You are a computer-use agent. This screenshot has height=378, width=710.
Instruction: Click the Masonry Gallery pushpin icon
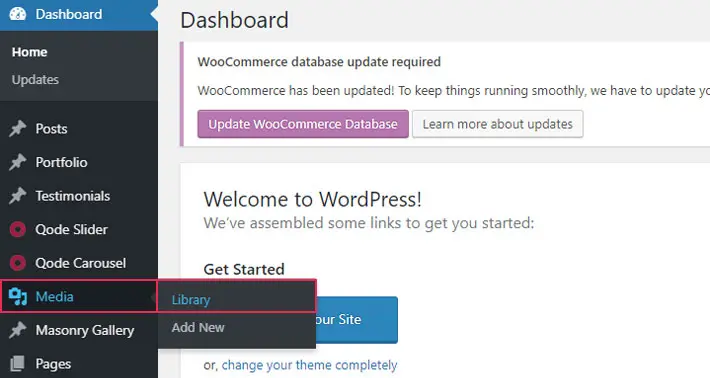point(18,330)
